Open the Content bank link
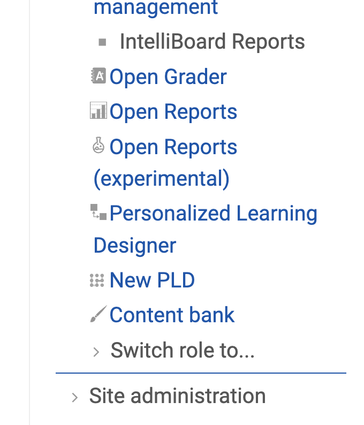The width and height of the screenshot is (364, 425). pos(172,315)
